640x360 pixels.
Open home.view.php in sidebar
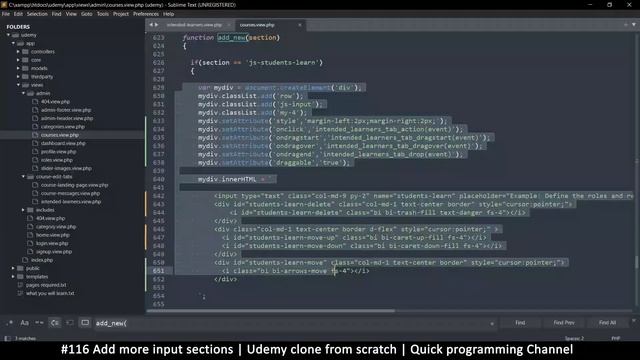click(53, 235)
